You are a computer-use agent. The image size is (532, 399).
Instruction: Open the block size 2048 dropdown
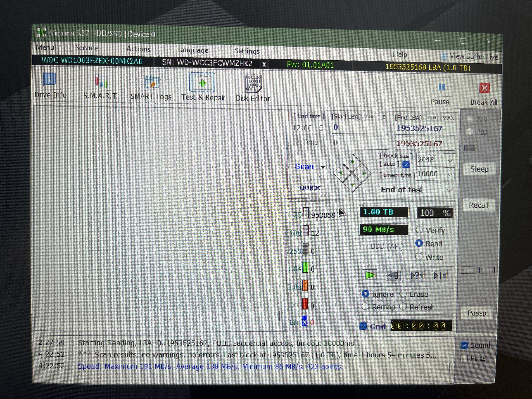tap(450, 160)
